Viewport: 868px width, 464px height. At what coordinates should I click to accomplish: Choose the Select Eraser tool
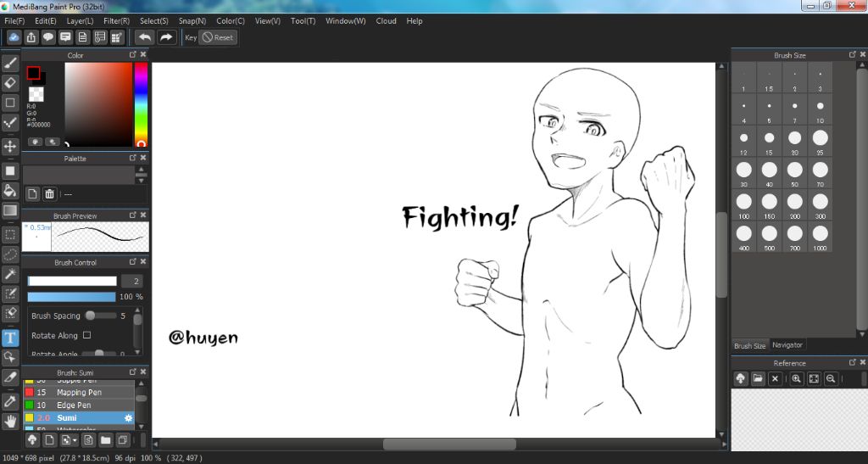(10, 313)
